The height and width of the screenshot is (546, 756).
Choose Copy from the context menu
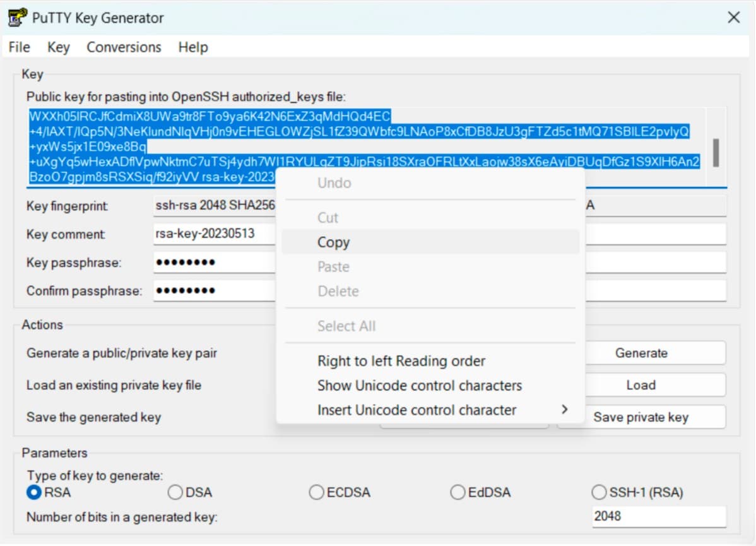pyautogui.click(x=430, y=242)
